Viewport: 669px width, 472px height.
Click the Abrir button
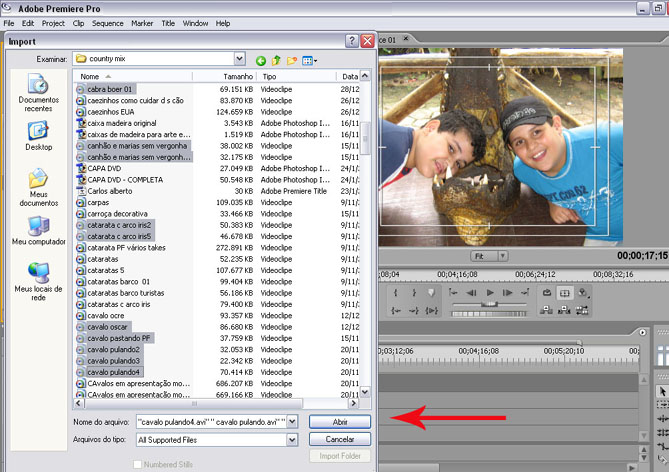[340, 422]
